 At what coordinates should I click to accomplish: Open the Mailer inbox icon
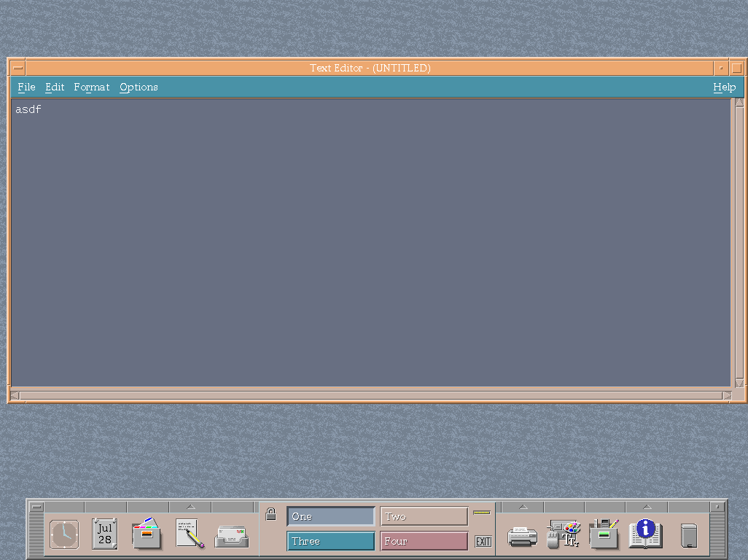pos(231,534)
